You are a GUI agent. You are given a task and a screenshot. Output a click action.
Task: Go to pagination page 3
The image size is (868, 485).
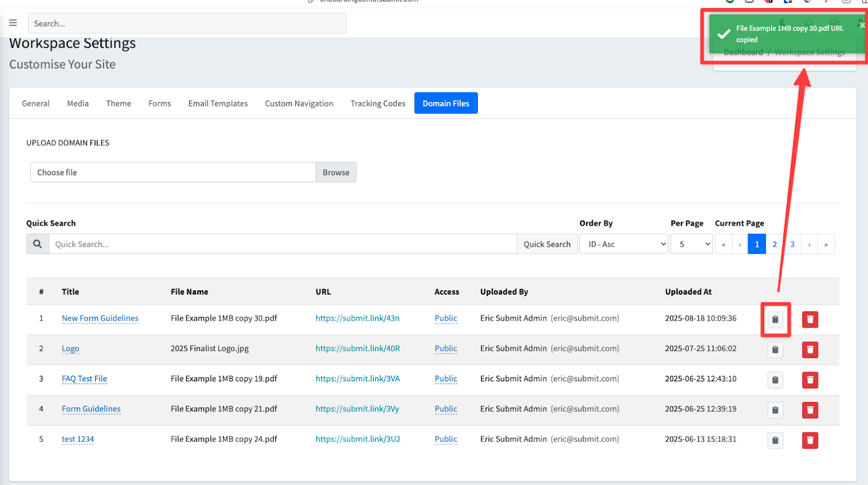(x=792, y=244)
